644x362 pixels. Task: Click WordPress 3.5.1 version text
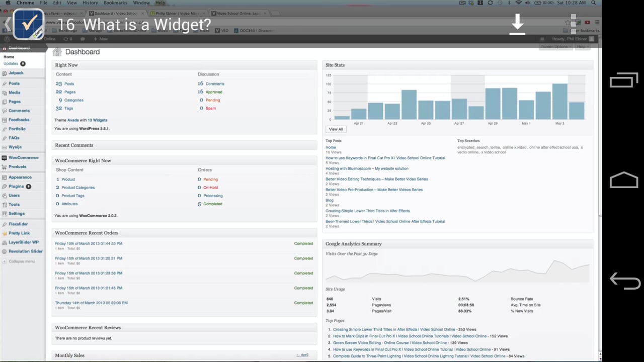tap(94, 129)
